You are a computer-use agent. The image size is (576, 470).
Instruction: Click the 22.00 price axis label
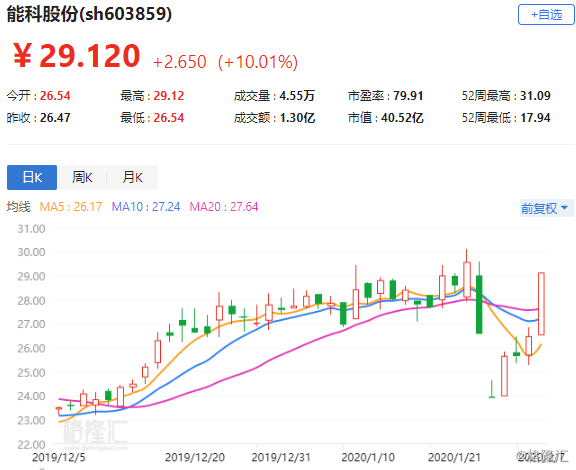click(x=31, y=445)
